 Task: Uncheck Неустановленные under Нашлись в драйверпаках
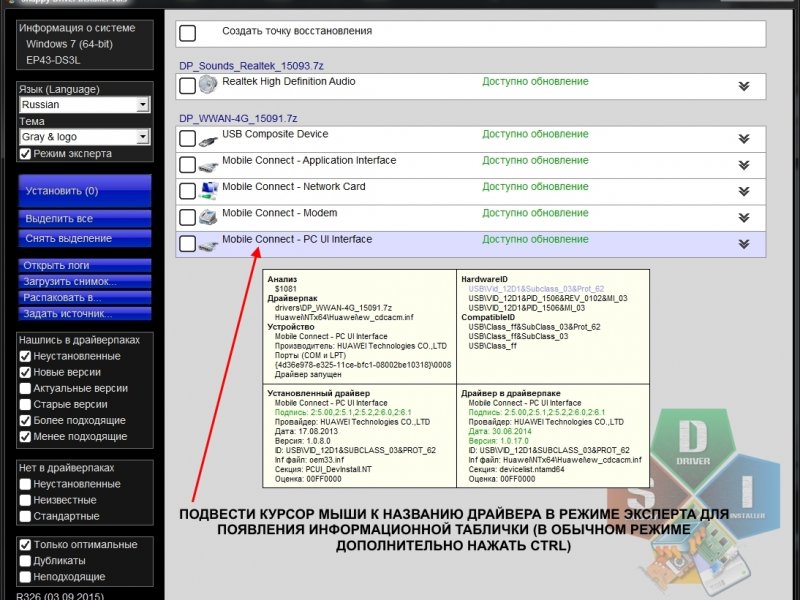[25, 356]
